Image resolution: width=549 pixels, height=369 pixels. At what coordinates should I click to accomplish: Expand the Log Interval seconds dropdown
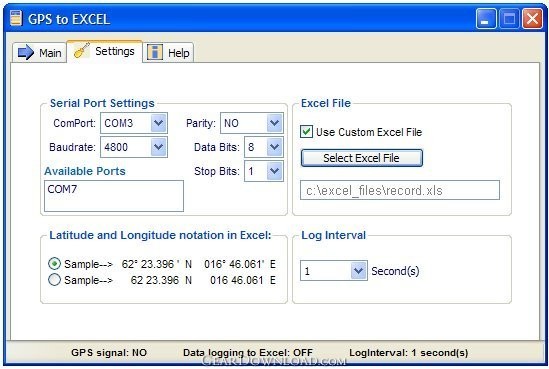(358, 271)
